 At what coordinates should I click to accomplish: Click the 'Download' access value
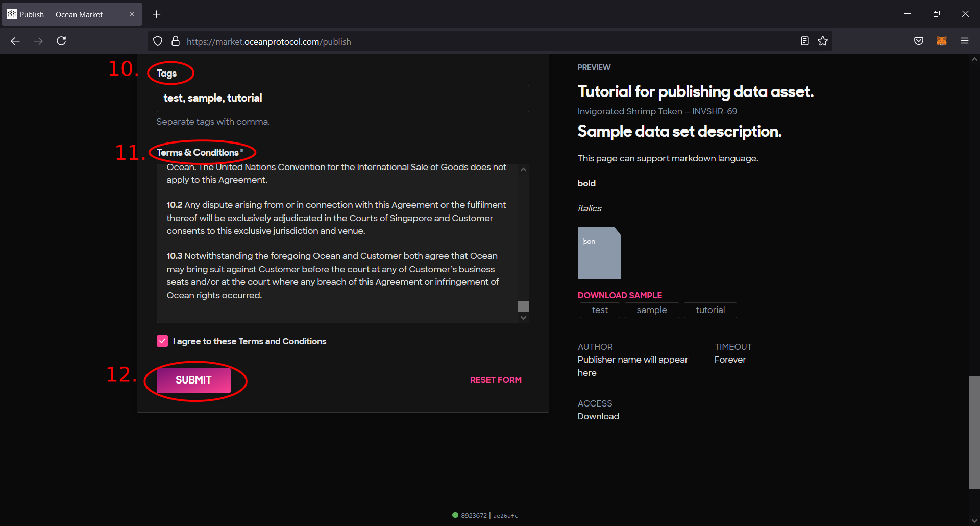click(598, 416)
